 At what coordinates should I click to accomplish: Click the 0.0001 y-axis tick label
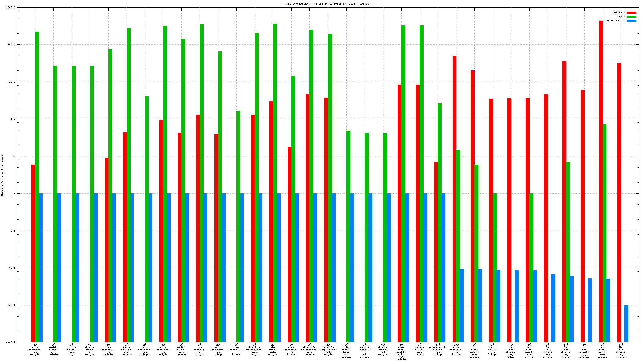(x=11, y=342)
